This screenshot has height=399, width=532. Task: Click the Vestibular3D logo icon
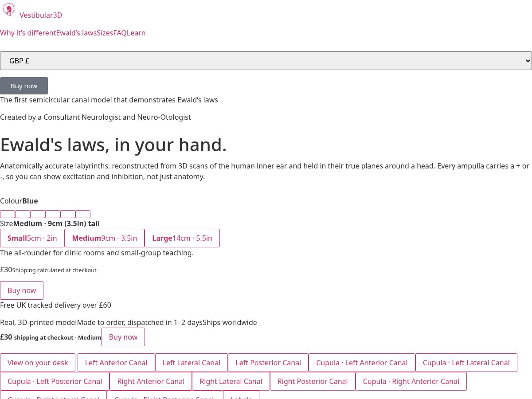(9, 9)
